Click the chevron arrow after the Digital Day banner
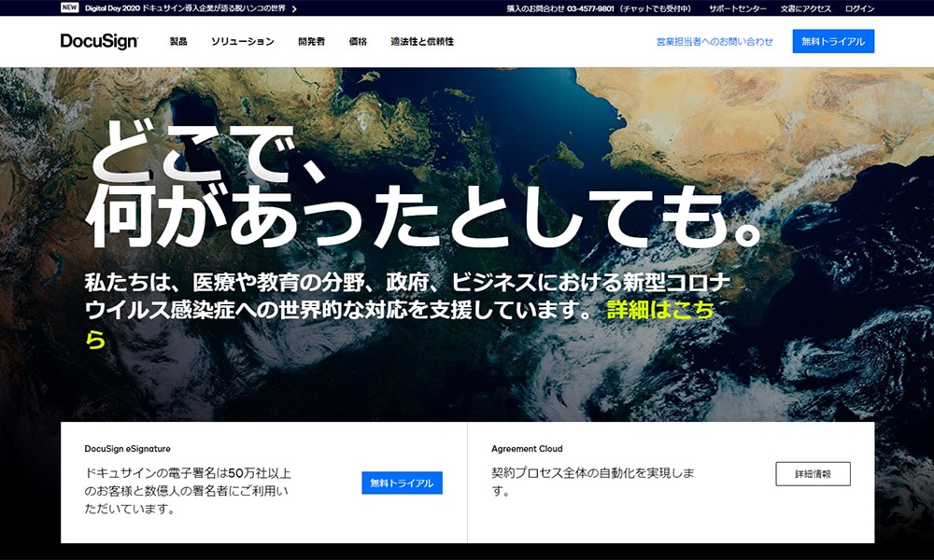The width and height of the screenshot is (934, 560). (x=294, y=8)
